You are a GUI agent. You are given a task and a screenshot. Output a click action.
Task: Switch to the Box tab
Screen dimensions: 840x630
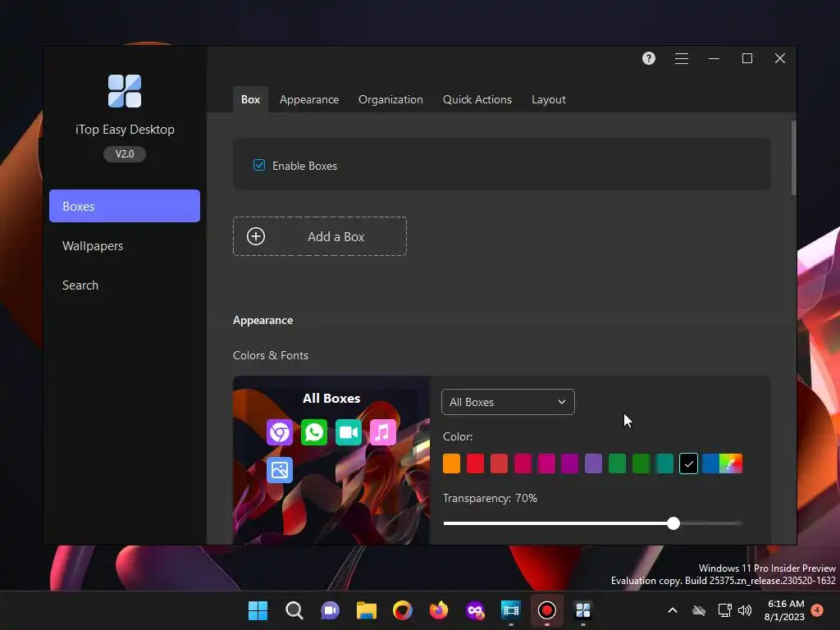250,99
